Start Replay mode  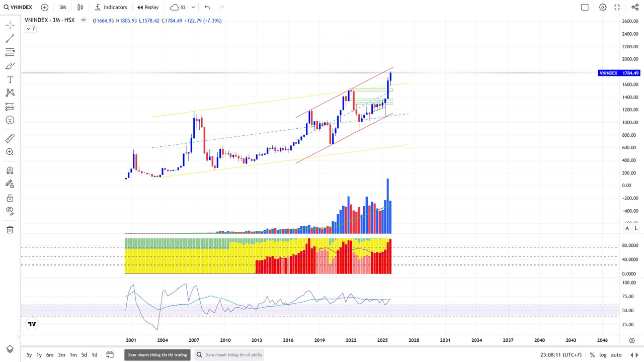[x=148, y=8]
